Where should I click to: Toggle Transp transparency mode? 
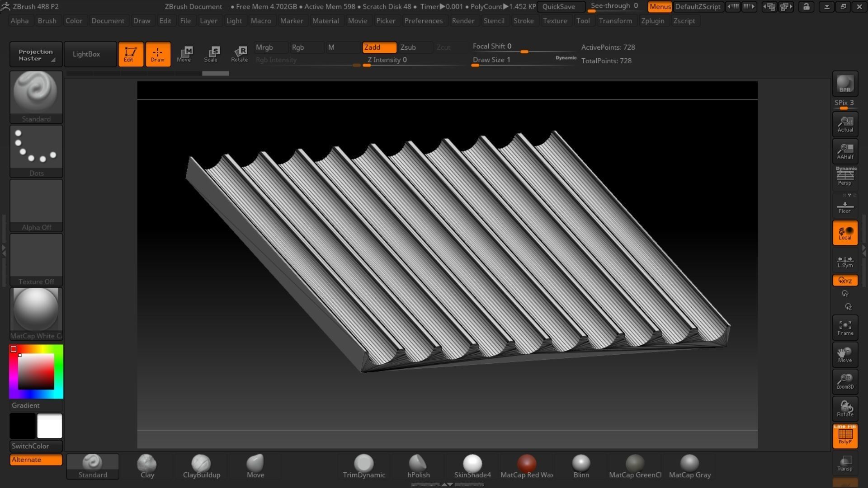tap(845, 463)
